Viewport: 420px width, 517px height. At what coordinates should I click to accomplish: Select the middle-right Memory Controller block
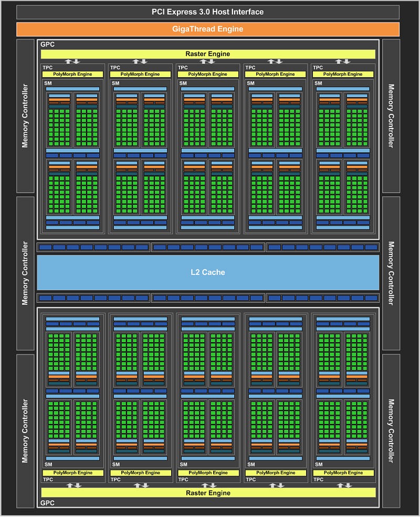[391, 273]
